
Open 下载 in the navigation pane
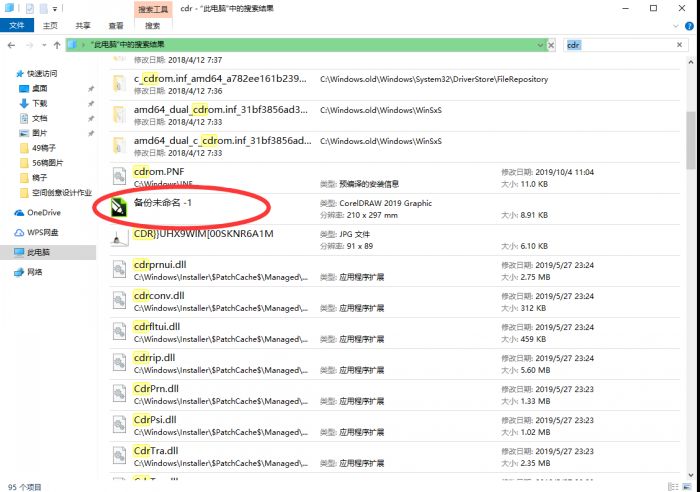tap(39, 103)
